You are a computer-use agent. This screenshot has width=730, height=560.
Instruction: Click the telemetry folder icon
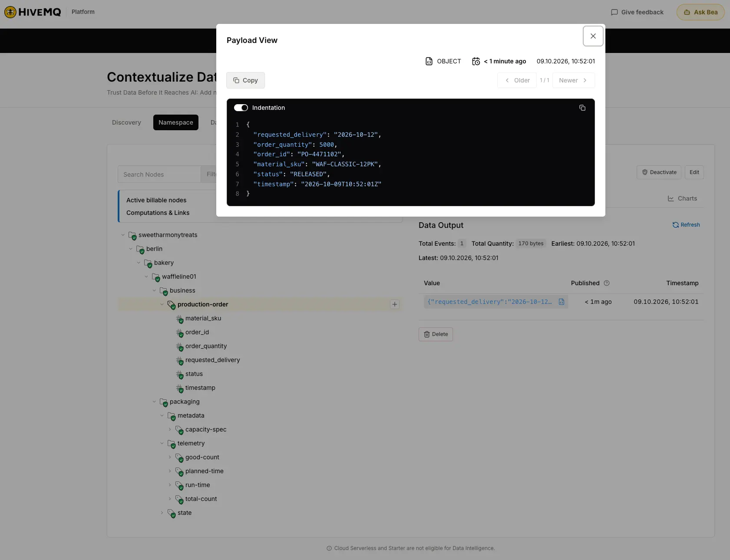tap(172, 444)
